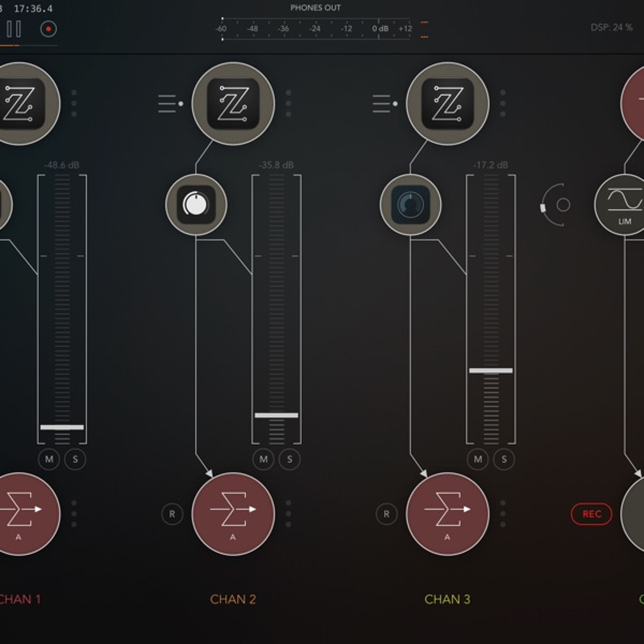Open three-dot menu next to Chan 2 instrument
644x644 pixels.
pos(288,103)
